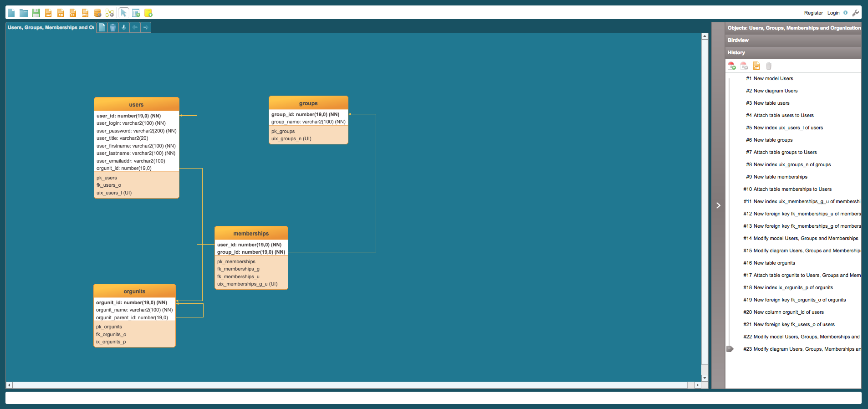Select the pointer cursor tool

click(x=123, y=13)
